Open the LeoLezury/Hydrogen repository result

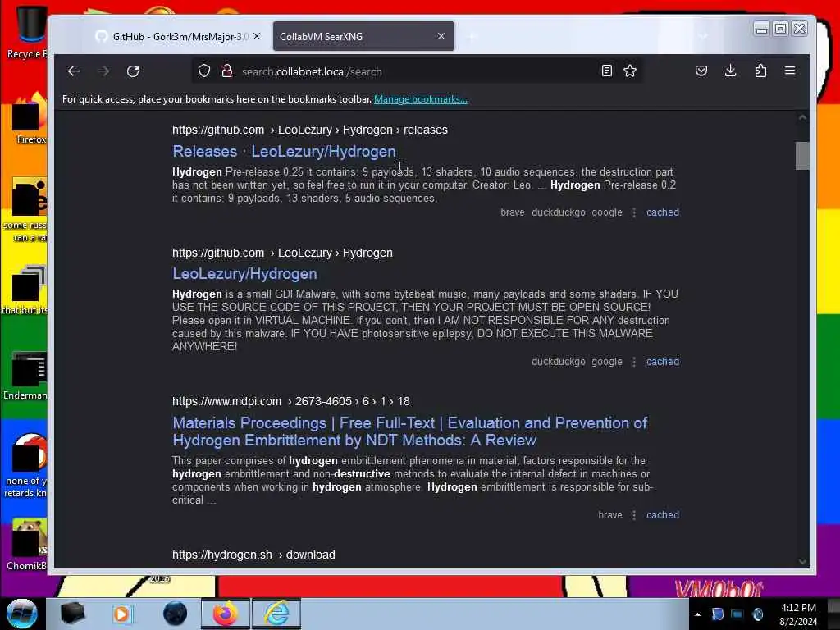[x=244, y=274]
